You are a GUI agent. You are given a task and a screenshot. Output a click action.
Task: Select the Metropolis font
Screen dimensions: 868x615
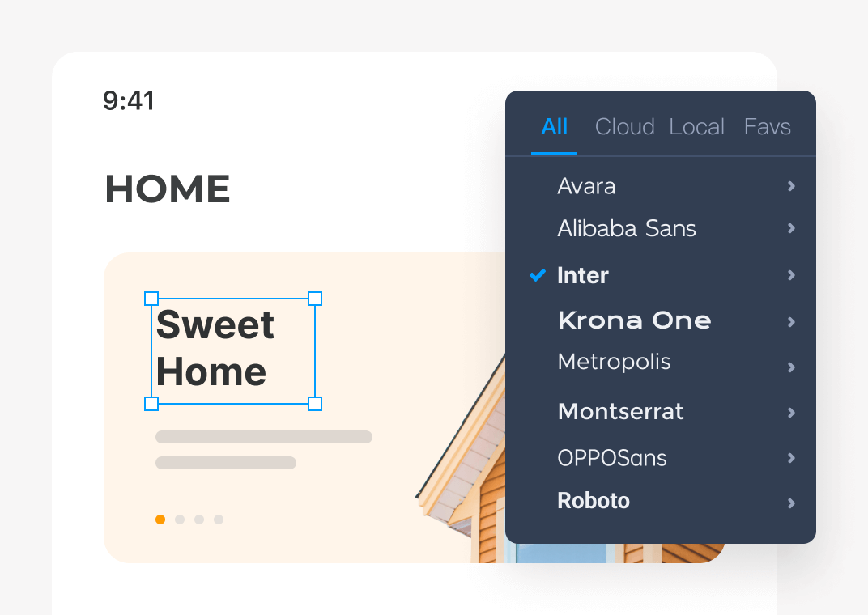click(614, 361)
